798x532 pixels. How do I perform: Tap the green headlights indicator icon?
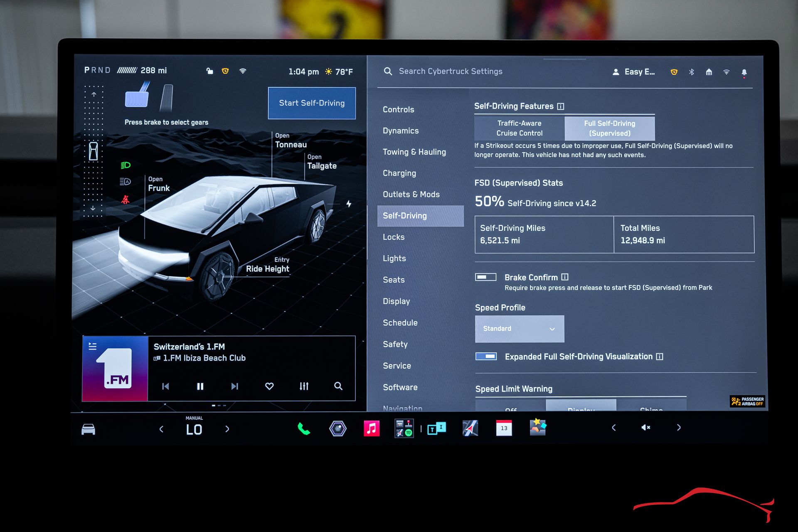click(126, 165)
